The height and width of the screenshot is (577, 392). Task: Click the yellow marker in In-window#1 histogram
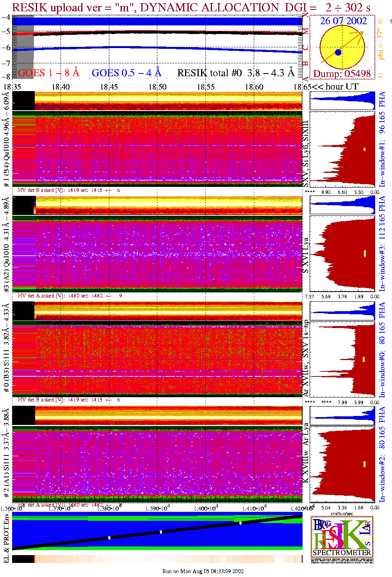tap(365, 149)
